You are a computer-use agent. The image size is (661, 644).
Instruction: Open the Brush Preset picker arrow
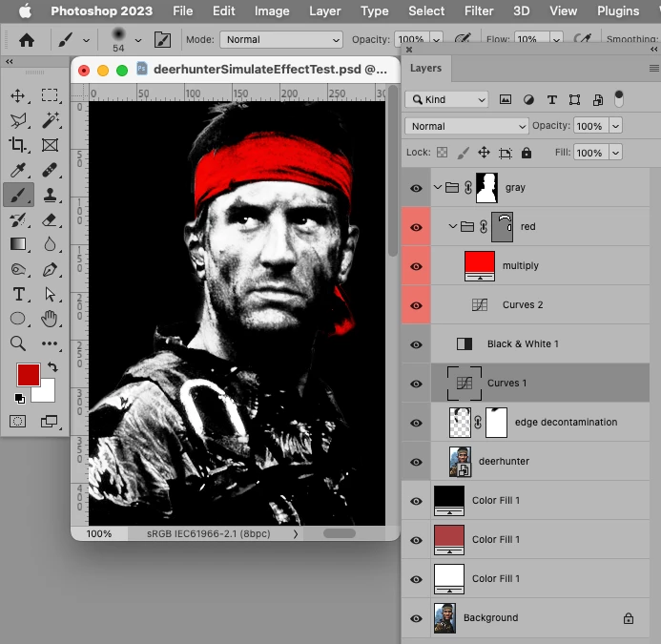click(138, 40)
